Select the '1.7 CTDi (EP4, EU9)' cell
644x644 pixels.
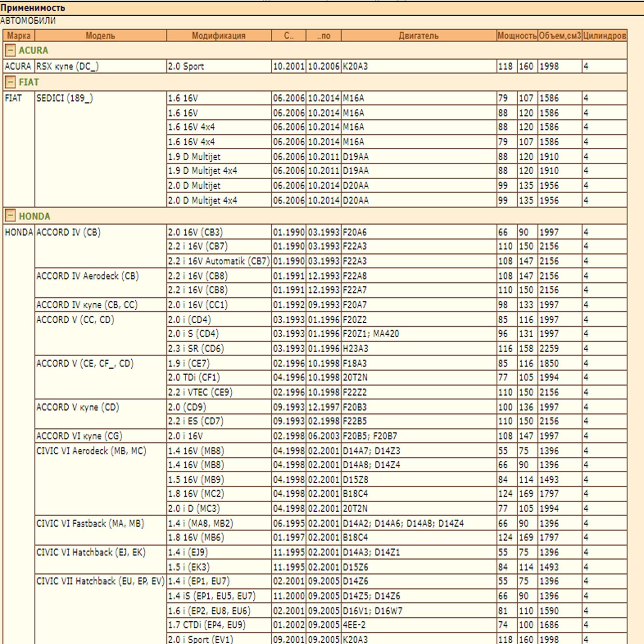[x=219, y=625]
